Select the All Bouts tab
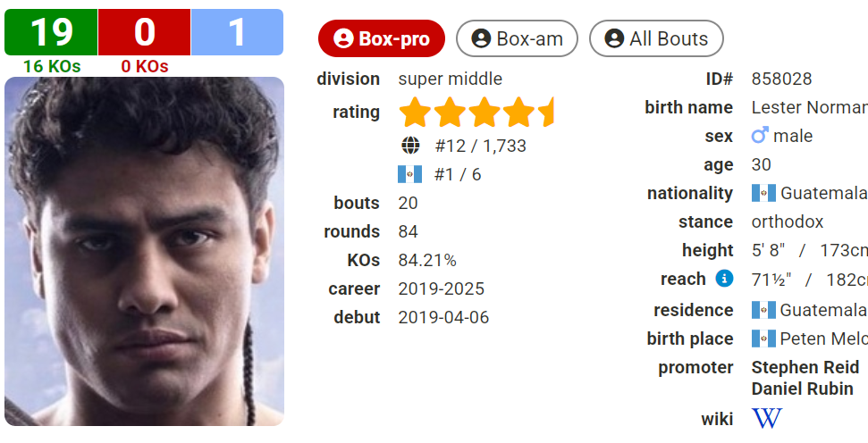The image size is (868, 443). click(x=656, y=38)
